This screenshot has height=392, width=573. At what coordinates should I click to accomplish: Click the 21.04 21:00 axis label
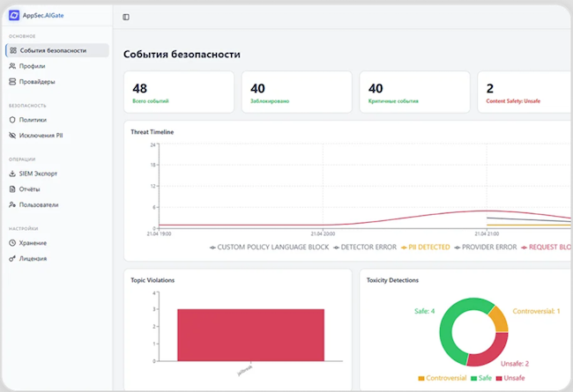(x=487, y=233)
